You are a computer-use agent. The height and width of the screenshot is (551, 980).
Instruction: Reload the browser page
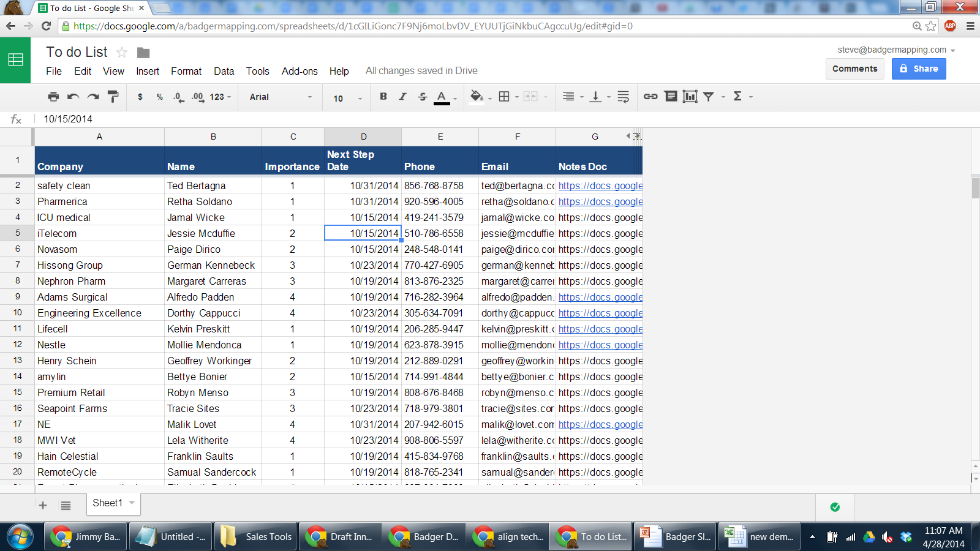[46, 26]
